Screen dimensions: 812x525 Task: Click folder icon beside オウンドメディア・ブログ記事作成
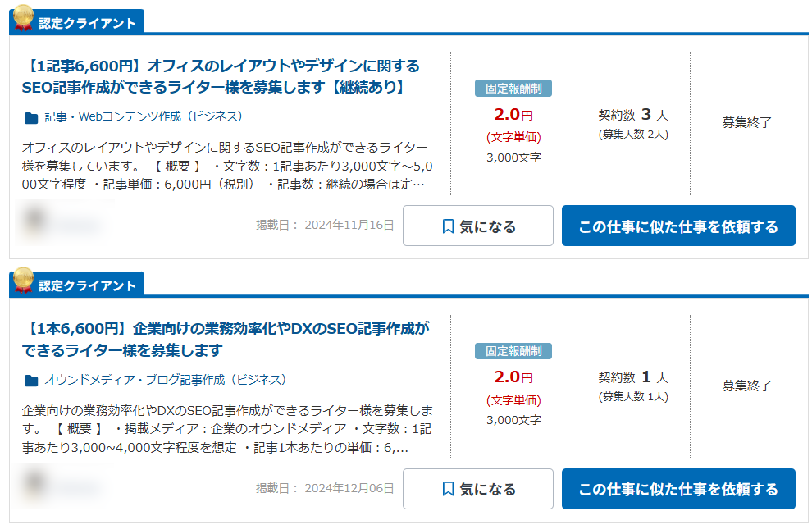point(31,381)
